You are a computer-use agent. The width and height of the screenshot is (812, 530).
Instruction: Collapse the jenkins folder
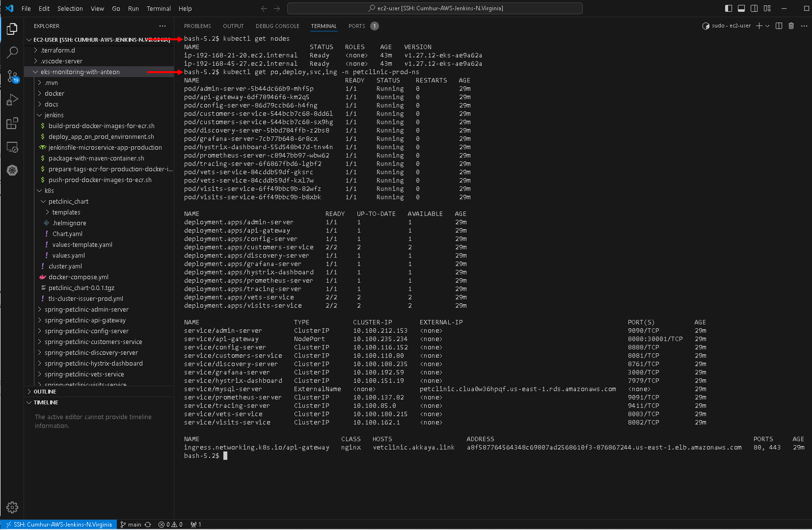pos(54,115)
